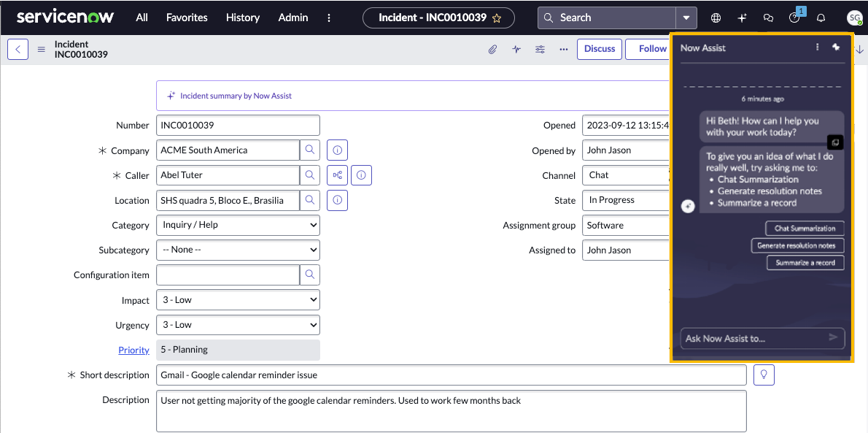
Task: Show Caller record info icon
Action: [362, 175]
